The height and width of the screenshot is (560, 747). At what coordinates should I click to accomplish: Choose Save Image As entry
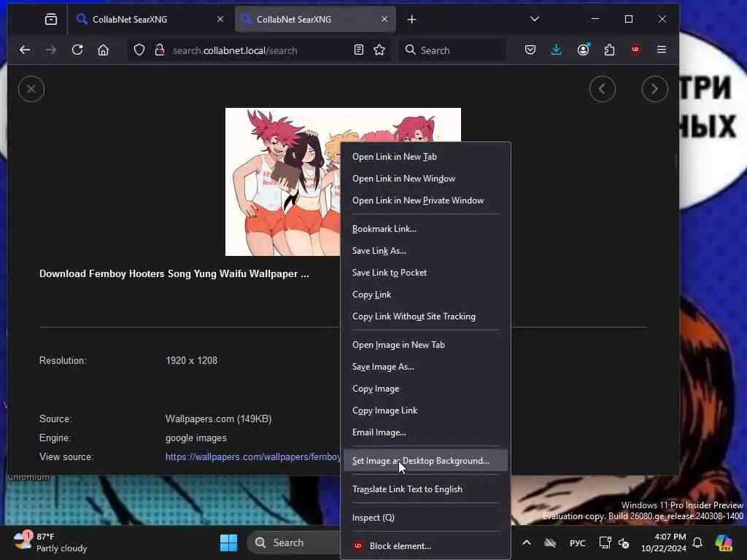[426, 367]
